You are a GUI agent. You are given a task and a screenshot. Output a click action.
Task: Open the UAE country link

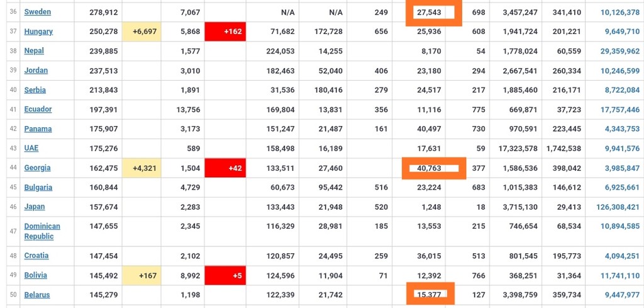31,148
